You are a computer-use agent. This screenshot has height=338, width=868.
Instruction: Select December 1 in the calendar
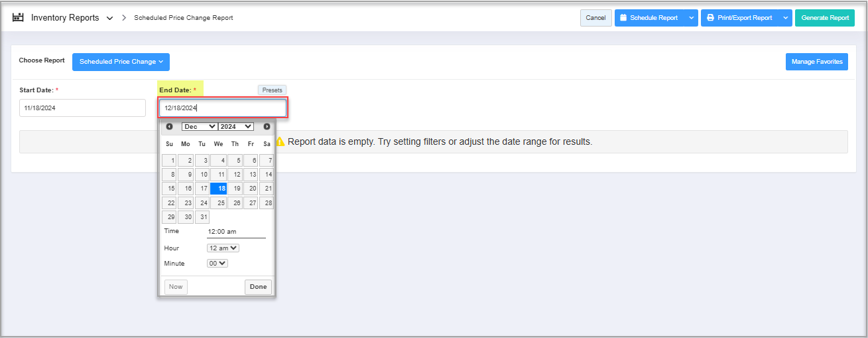pos(169,160)
